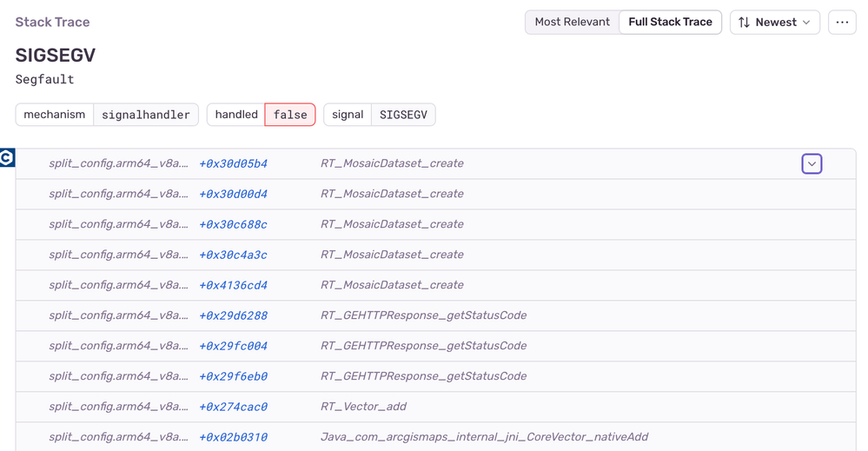The height and width of the screenshot is (451, 868).
Task: Click the C platform icon beside frames
Action: 7,157
